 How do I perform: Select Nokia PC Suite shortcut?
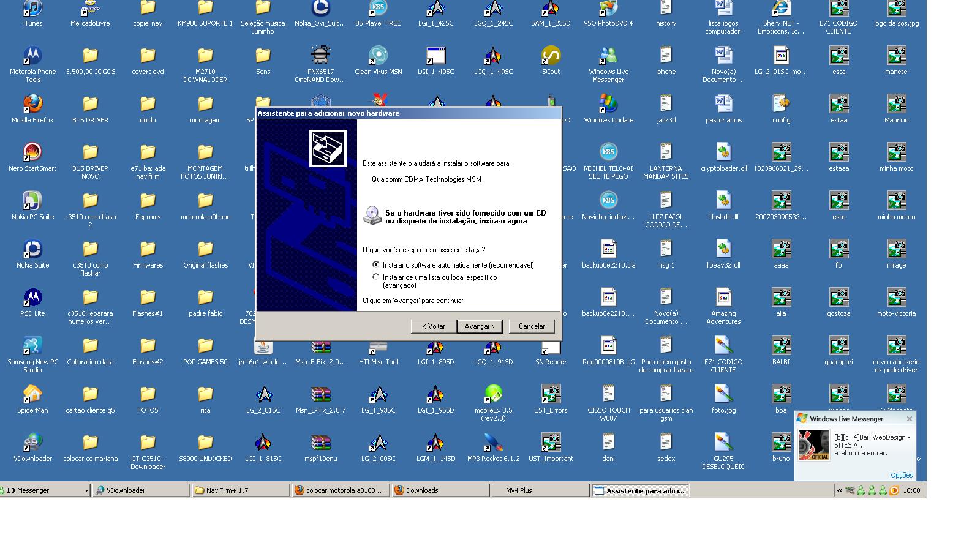tap(32, 201)
